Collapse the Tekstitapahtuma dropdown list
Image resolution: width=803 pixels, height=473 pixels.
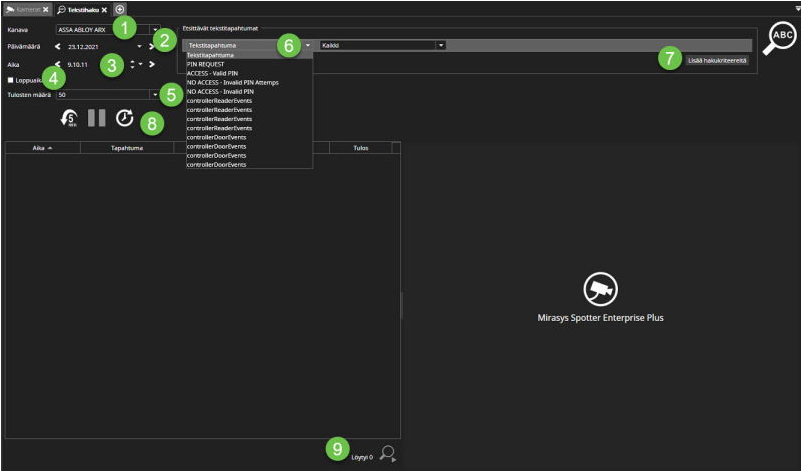[308, 45]
